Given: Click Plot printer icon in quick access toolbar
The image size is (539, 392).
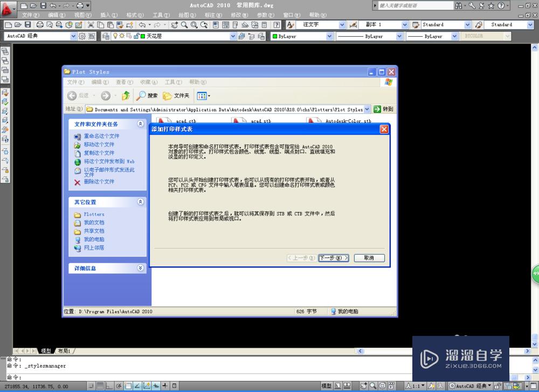Looking at the screenshot, I should (x=80, y=5).
